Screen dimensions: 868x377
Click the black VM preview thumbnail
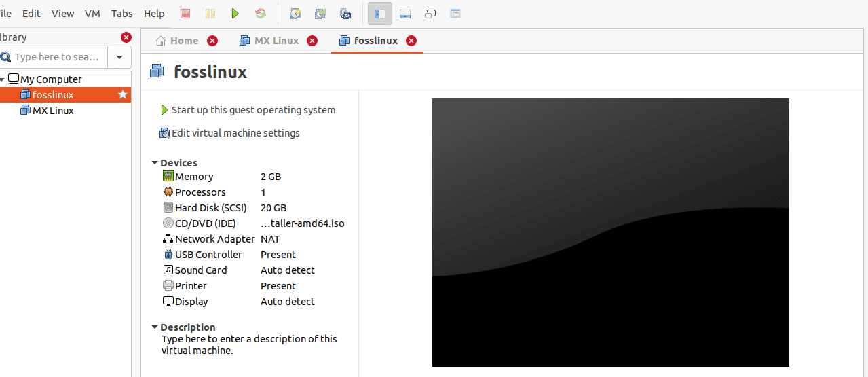tap(611, 232)
